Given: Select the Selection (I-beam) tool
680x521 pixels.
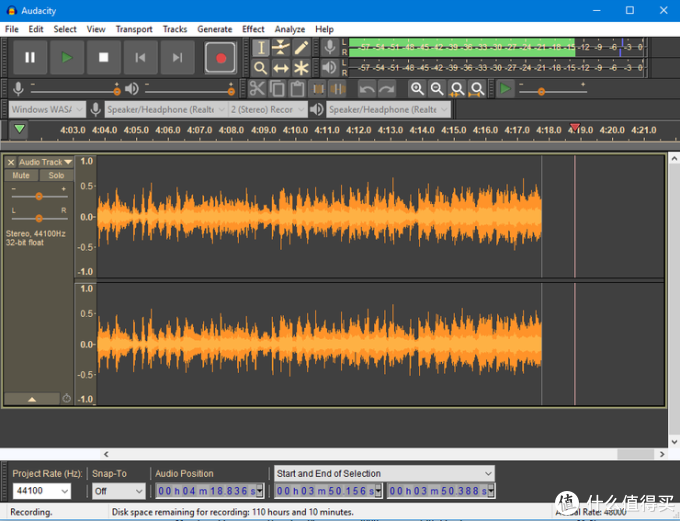Looking at the screenshot, I should click(x=261, y=47).
